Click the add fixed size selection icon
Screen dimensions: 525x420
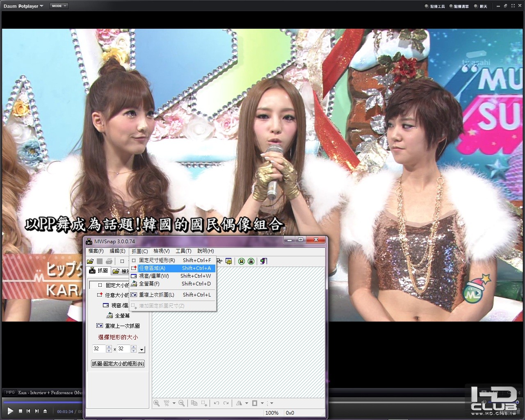204,403
